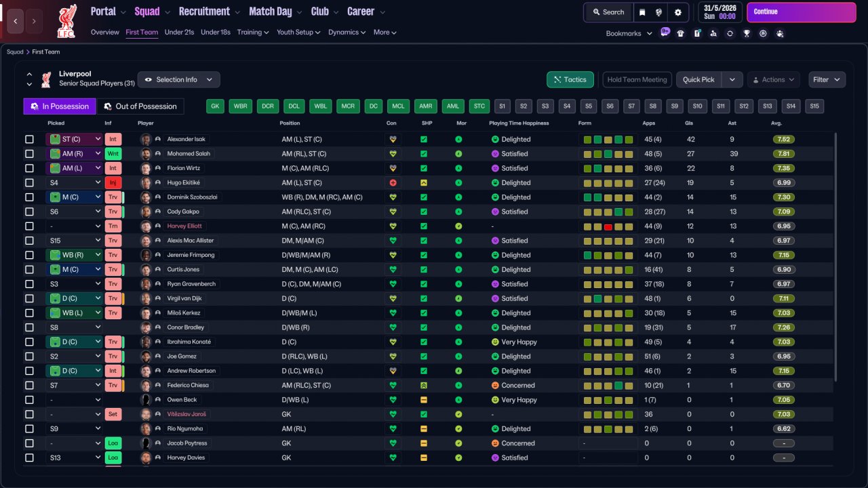Select the Federico Chiesa row checkbox
The height and width of the screenshot is (488, 868).
pyautogui.click(x=29, y=386)
